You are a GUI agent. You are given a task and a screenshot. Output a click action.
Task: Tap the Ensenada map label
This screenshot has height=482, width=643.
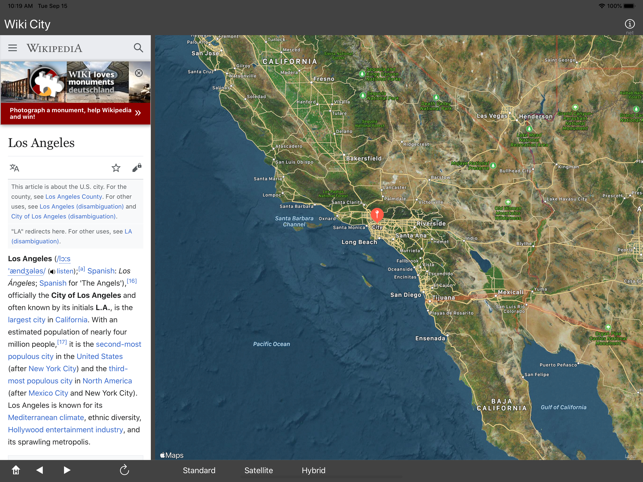click(430, 338)
